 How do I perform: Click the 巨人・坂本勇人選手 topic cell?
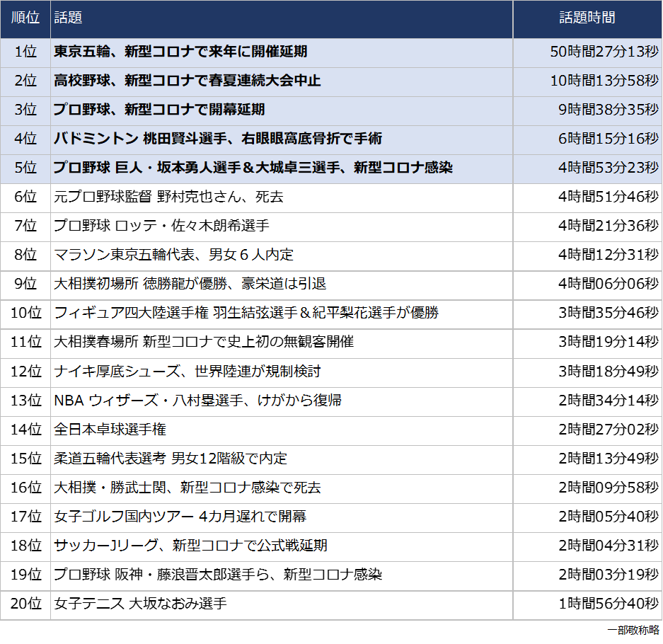click(253, 168)
